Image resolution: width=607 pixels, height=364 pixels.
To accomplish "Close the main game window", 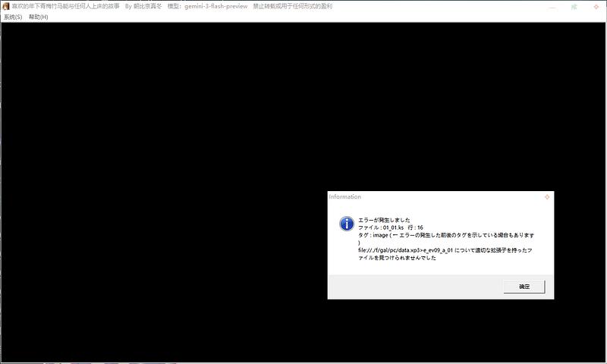I will 596,6.
